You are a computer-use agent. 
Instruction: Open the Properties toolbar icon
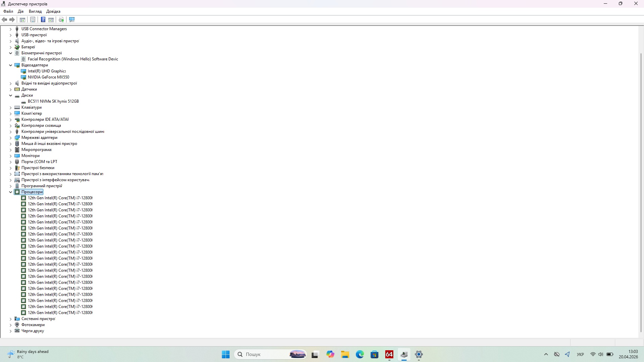click(x=33, y=20)
